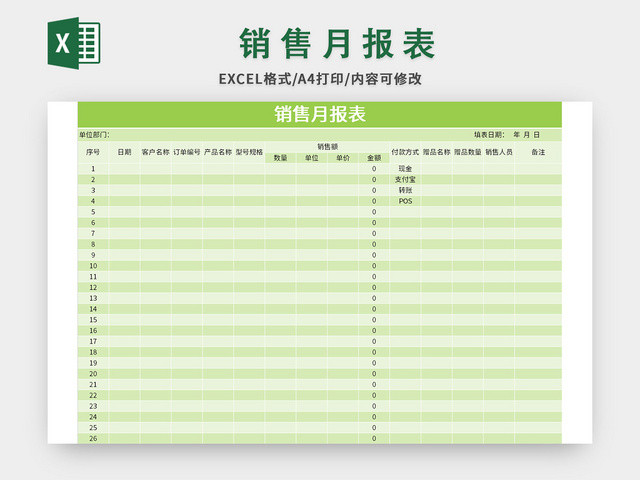The image size is (640, 480).
Task: Select the 型号规格 column header
Action: (249, 152)
